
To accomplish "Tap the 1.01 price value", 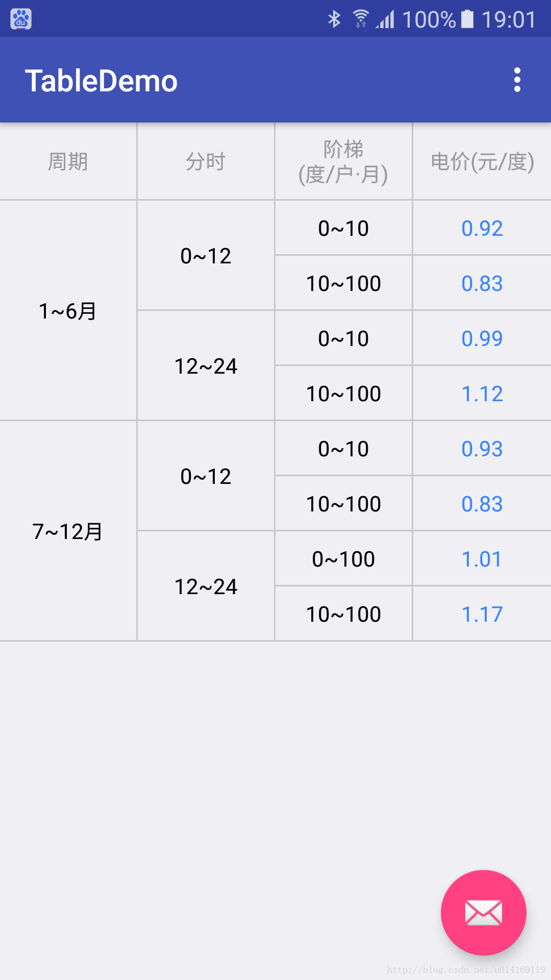I will [482, 559].
